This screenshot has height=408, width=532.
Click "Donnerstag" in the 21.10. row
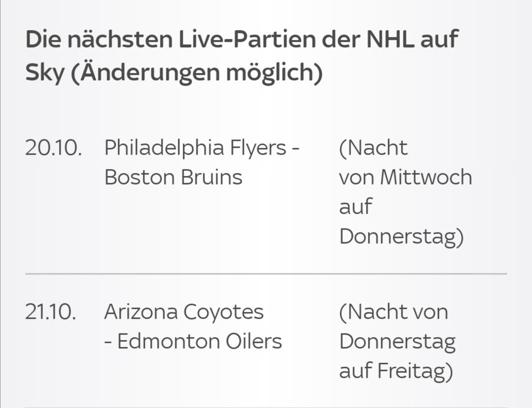tap(398, 341)
